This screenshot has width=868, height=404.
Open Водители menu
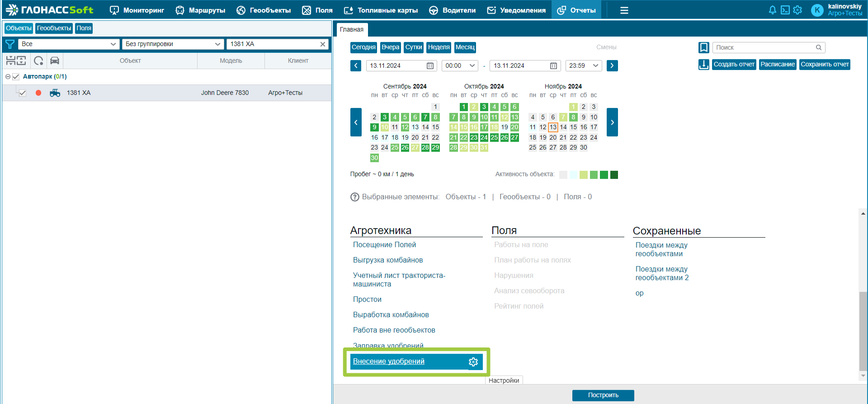pyautogui.click(x=452, y=10)
